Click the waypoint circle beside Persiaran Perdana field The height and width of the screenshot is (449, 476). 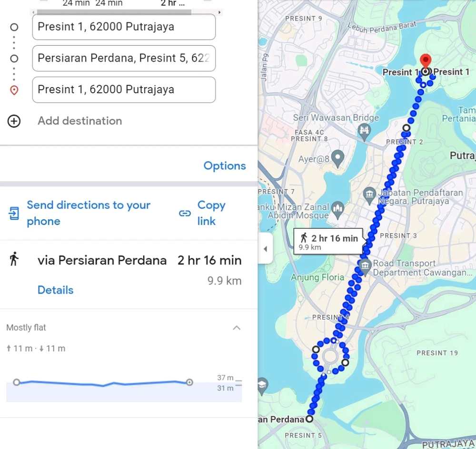coord(14,58)
